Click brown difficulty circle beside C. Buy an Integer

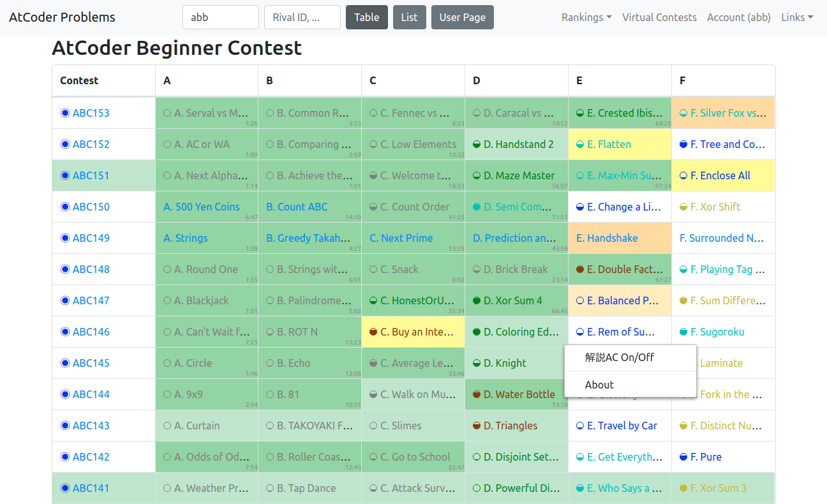pyautogui.click(x=373, y=332)
